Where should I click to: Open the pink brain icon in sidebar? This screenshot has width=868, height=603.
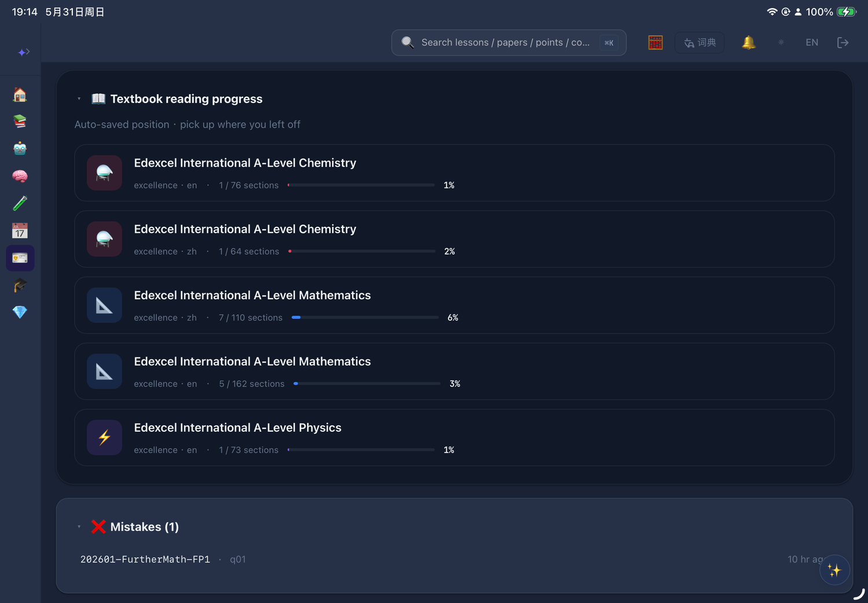click(x=20, y=176)
